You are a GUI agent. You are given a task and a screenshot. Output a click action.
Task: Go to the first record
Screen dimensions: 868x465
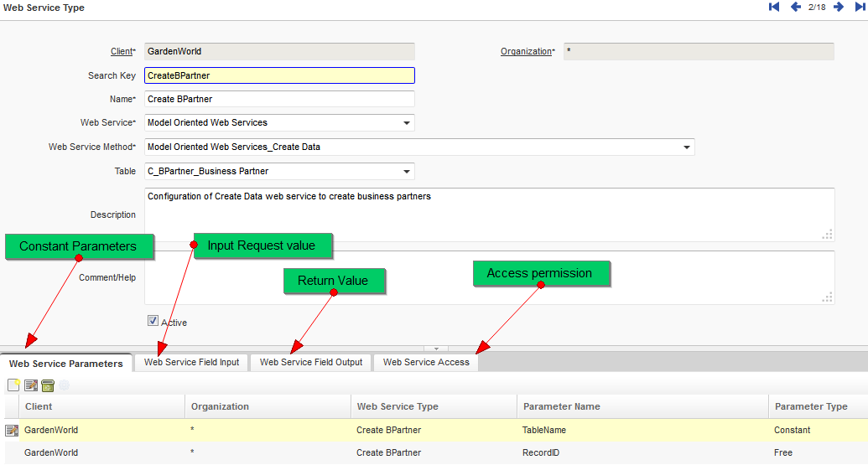(x=774, y=8)
